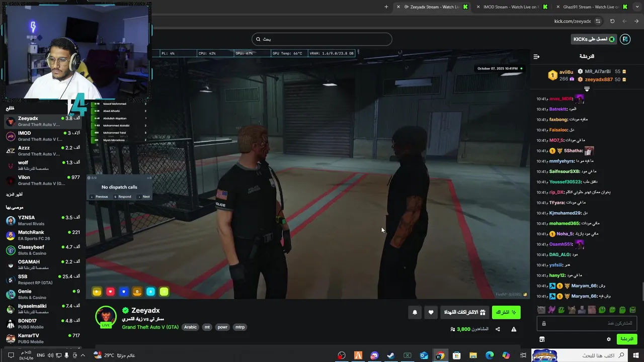Open Azzz channel in sidebar
The image size is (644, 362).
[43, 151]
